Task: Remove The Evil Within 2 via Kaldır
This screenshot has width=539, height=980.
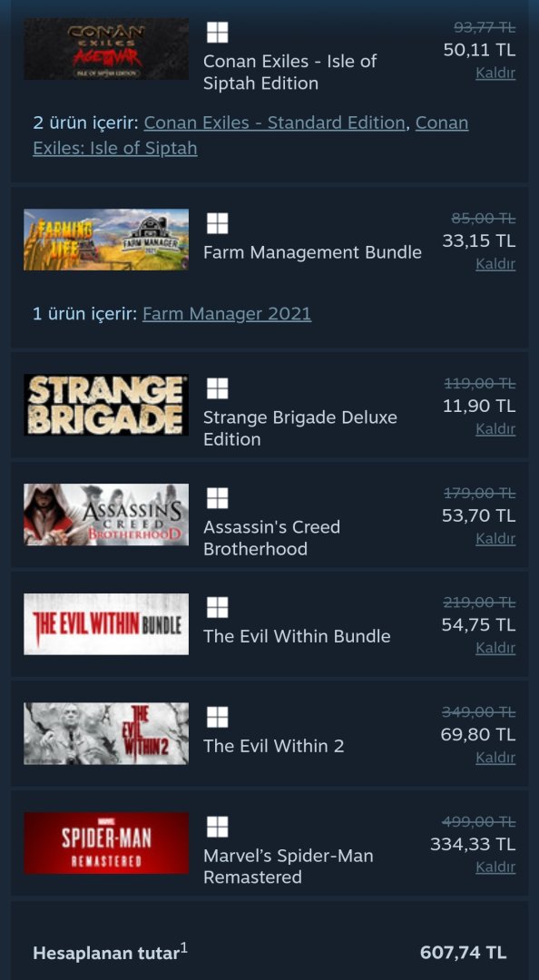Action: (x=495, y=758)
